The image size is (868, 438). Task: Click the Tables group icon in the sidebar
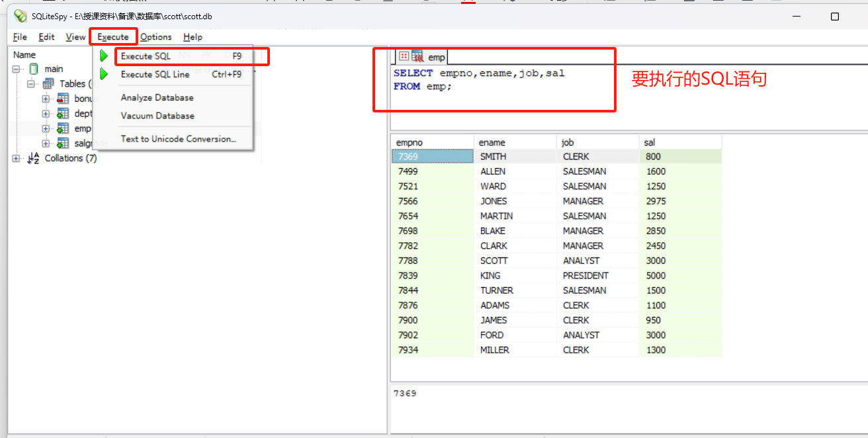pyautogui.click(x=48, y=83)
